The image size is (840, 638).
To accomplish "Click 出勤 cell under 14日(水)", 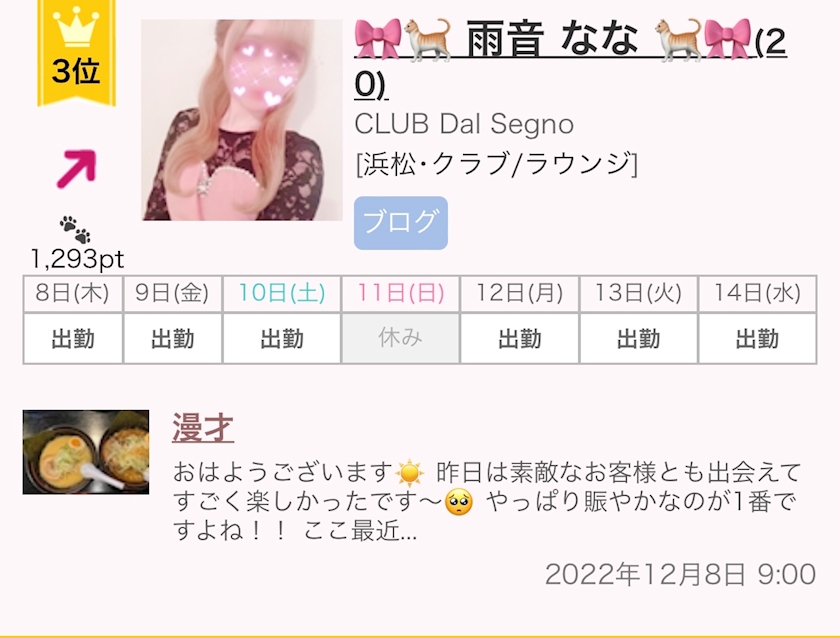I will coord(758,339).
